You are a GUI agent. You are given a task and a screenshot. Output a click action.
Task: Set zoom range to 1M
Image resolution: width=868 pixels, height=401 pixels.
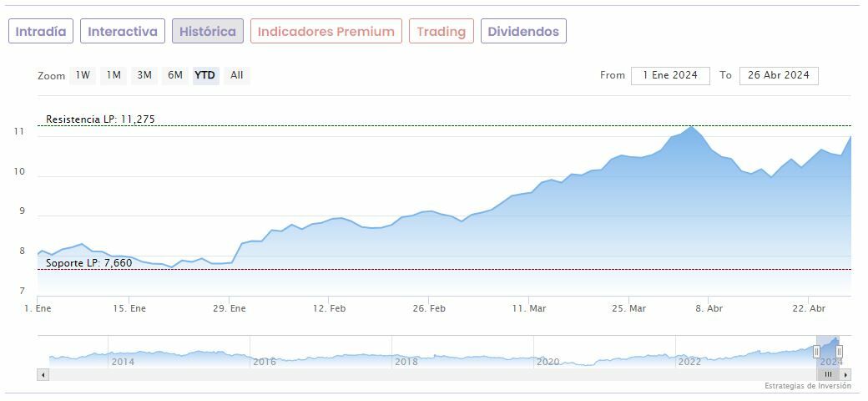click(114, 75)
